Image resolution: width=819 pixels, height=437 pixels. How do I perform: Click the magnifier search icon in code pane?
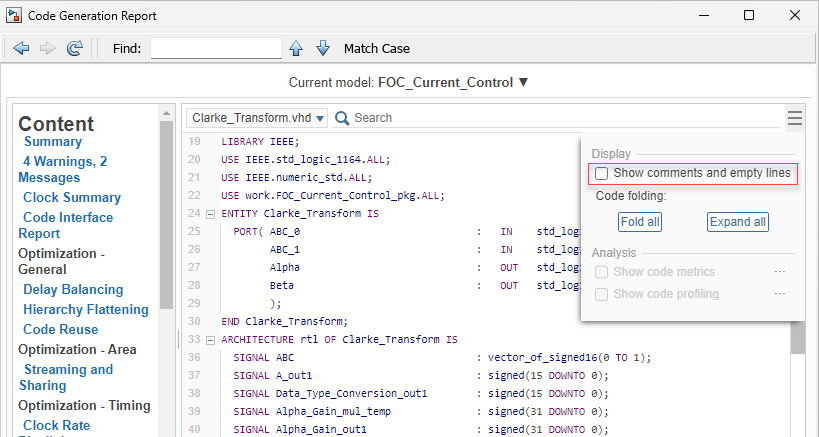click(x=342, y=118)
